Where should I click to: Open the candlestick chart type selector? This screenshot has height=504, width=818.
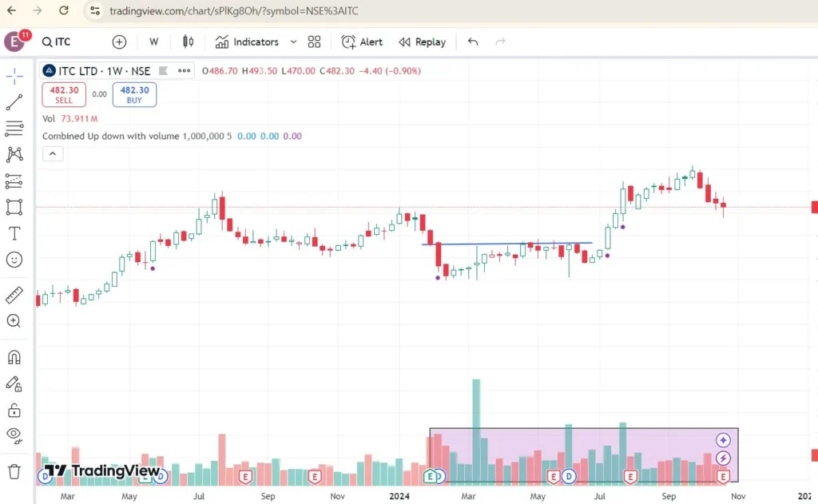click(189, 42)
